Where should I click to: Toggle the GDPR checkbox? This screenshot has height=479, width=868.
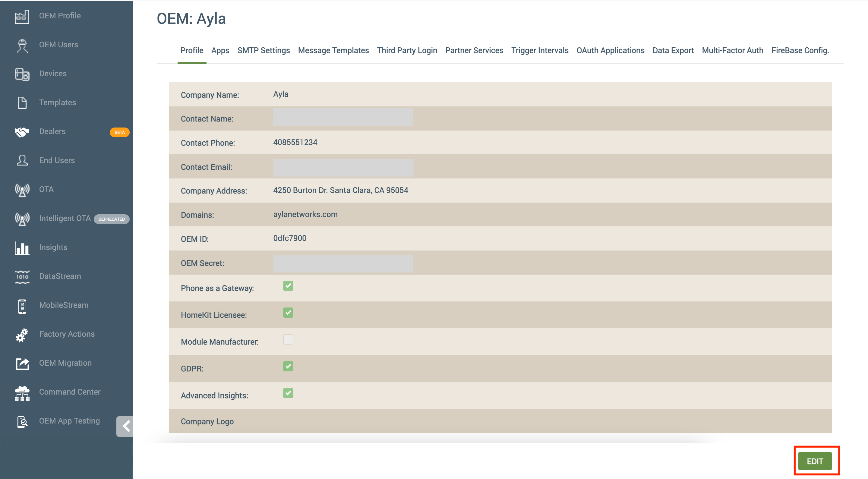[x=288, y=366]
